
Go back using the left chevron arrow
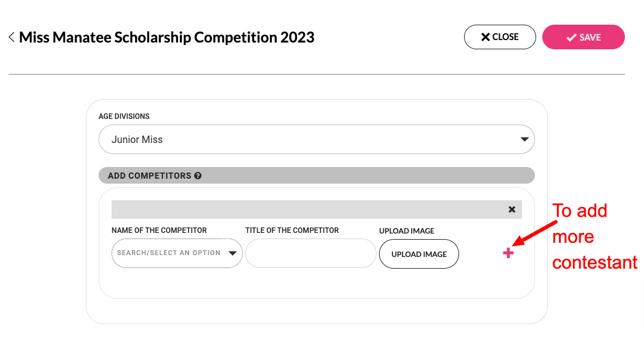(x=11, y=38)
